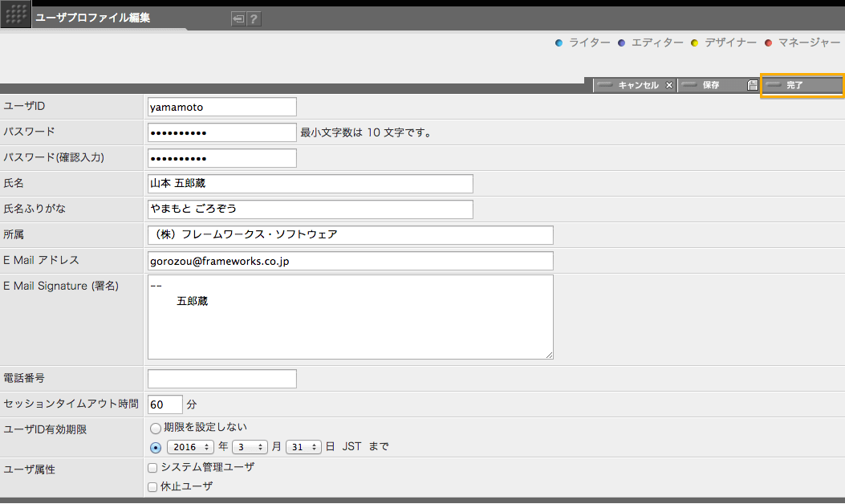Image resolution: width=845 pixels, height=504 pixels.
Task: Focus the パスワード(確認入力) field
Action: pyautogui.click(x=222, y=158)
